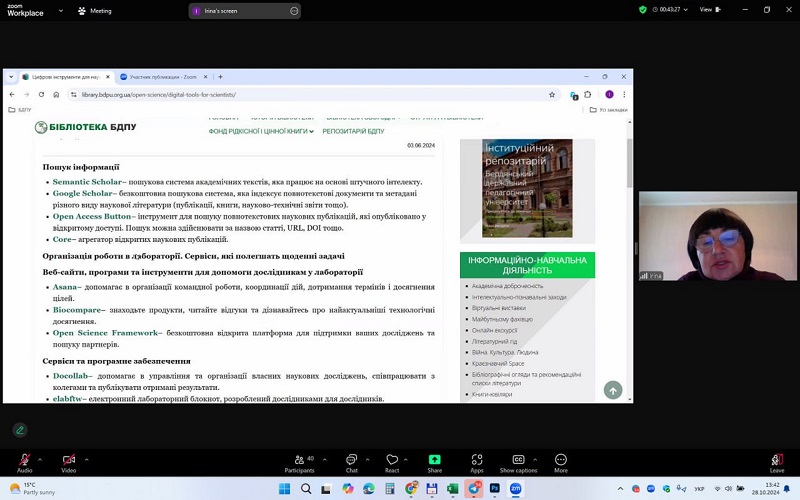Switch to Участник публикации - Zoom tab
The height and width of the screenshot is (500, 800).
coord(163,77)
